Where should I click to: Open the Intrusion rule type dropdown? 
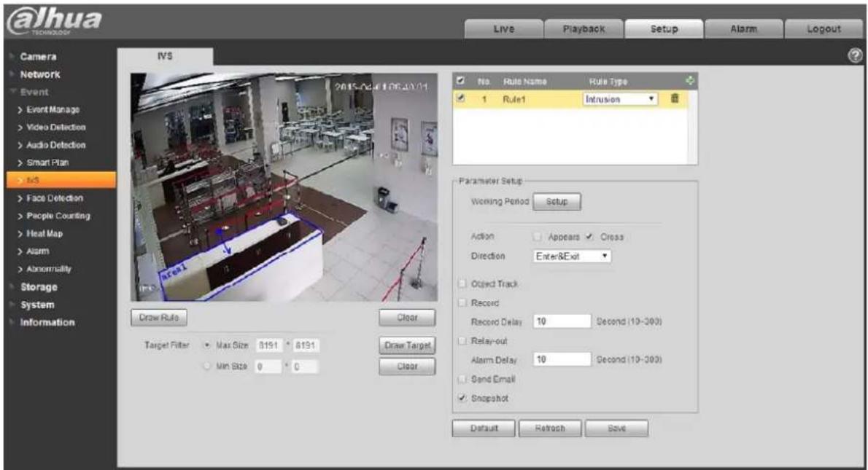click(x=620, y=99)
